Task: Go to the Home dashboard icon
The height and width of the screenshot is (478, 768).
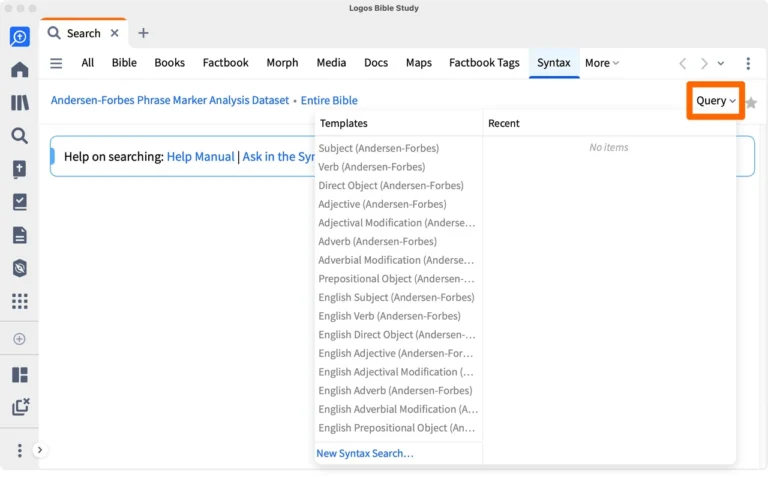Action: (x=20, y=70)
